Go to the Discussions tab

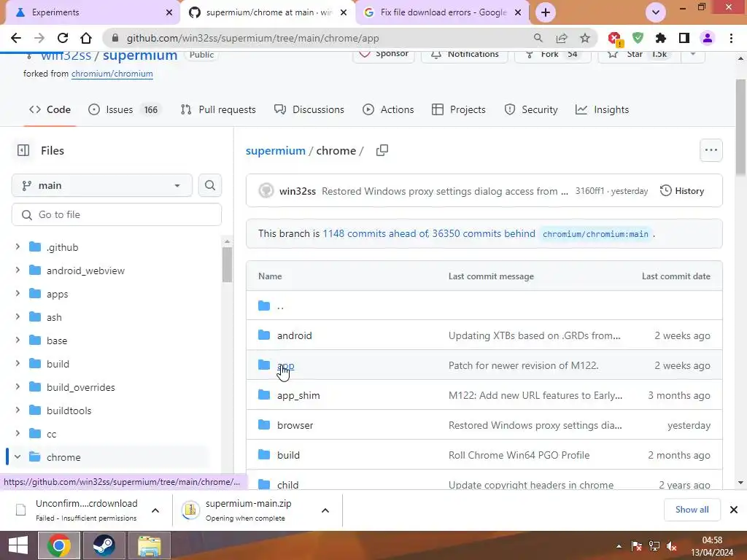(x=309, y=109)
